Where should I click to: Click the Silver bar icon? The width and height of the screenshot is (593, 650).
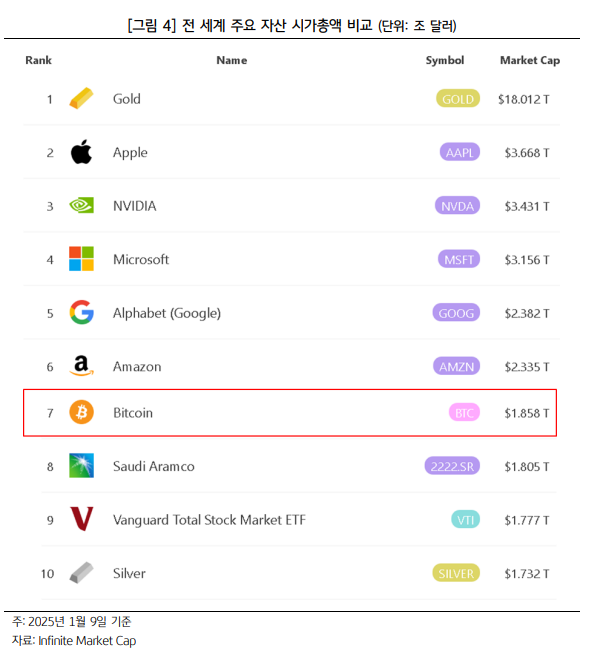pyautogui.click(x=81, y=572)
